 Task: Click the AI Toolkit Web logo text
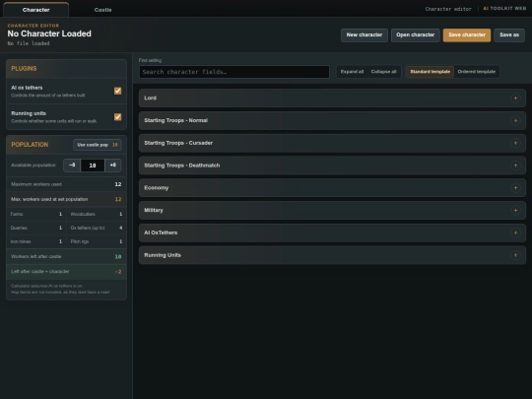coord(504,9)
